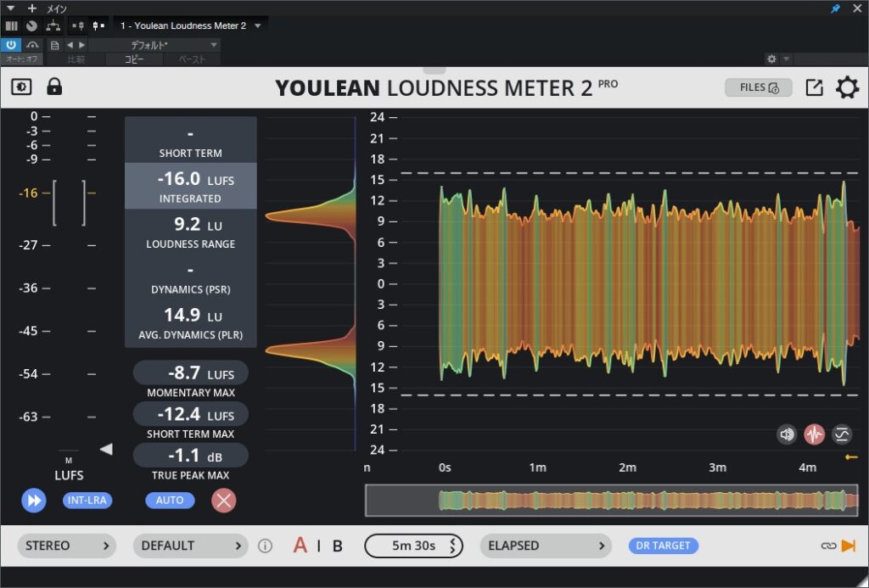Expand the DEFAULT preset dropdown

coord(191,546)
